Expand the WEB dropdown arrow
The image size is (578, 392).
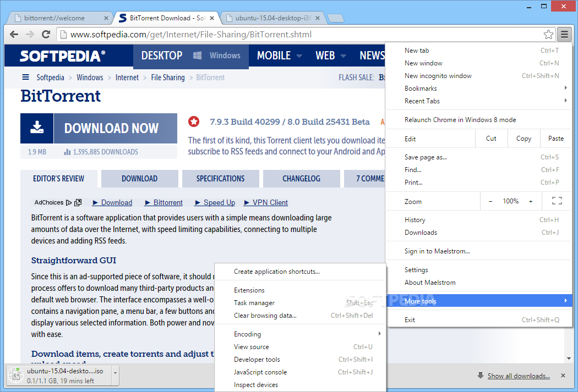point(343,56)
